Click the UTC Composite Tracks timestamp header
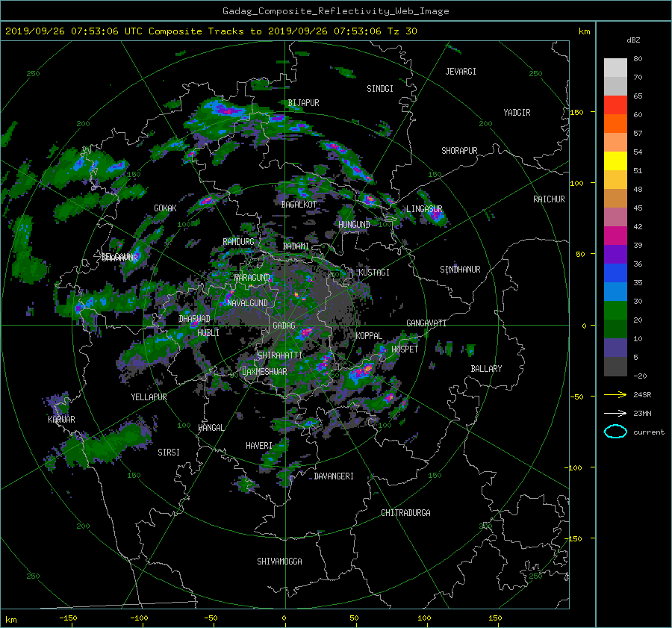The width and height of the screenshot is (672, 628). 211,31
